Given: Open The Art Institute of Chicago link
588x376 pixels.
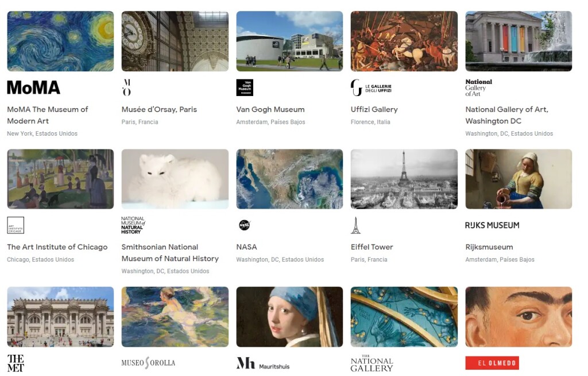Looking at the screenshot, I should pos(57,247).
